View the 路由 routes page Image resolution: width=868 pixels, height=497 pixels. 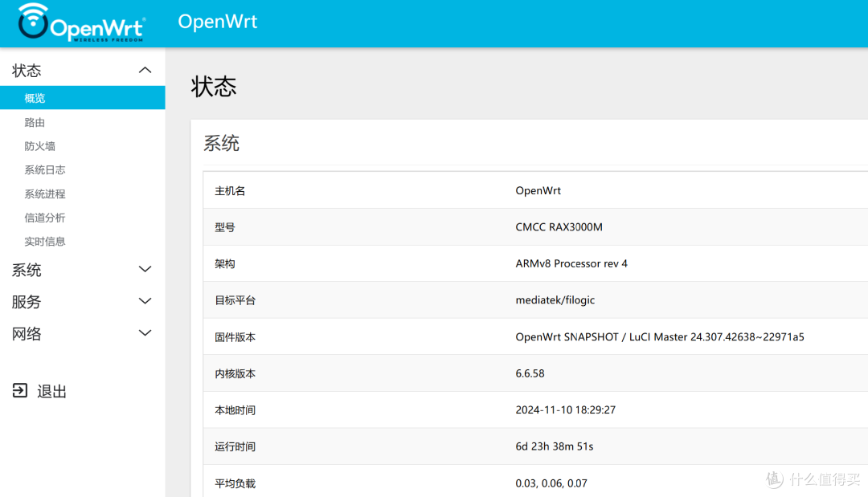[35, 121]
